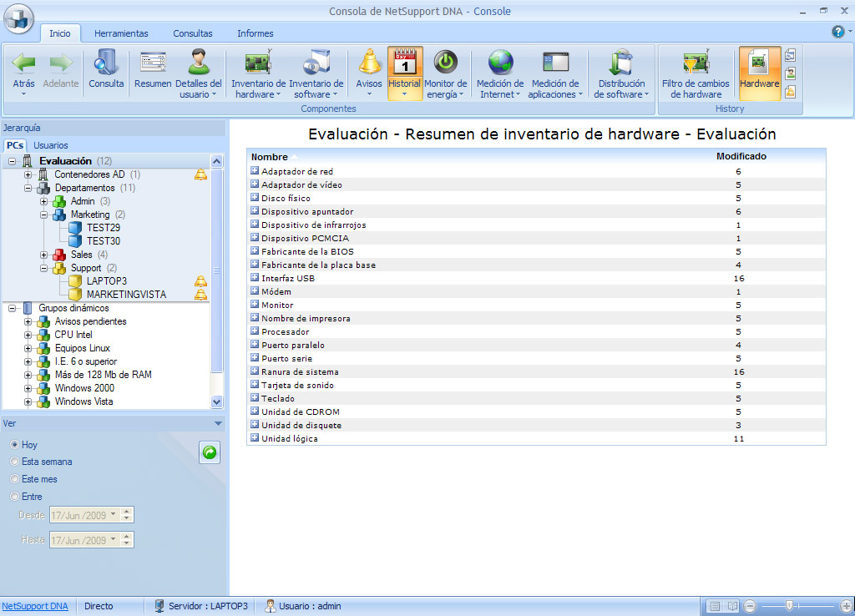The width and height of the screenshot is (855, 616).
Task: Select the Este mes radio option
Action: [x=15, y=479]
